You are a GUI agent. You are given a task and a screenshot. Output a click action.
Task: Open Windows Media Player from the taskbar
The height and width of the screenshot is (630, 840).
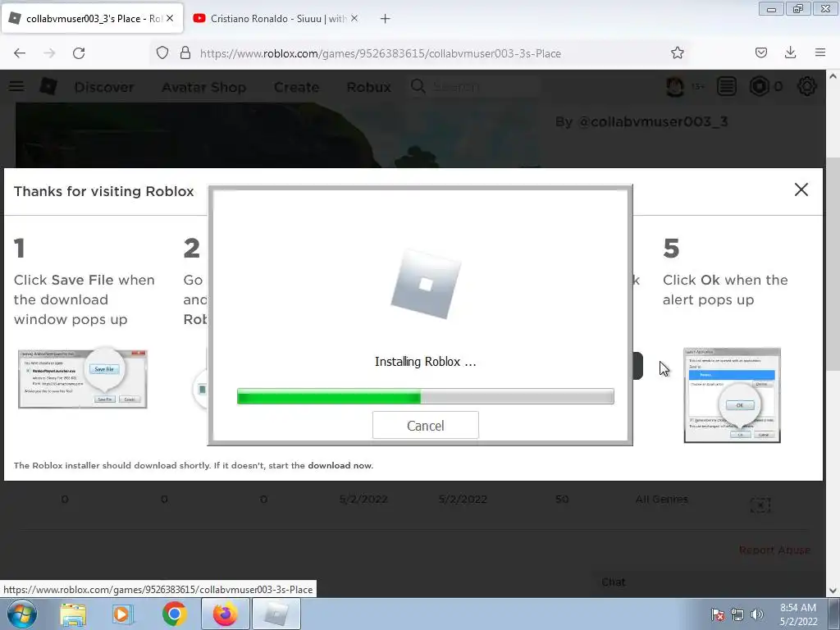(x=123, y=614)
